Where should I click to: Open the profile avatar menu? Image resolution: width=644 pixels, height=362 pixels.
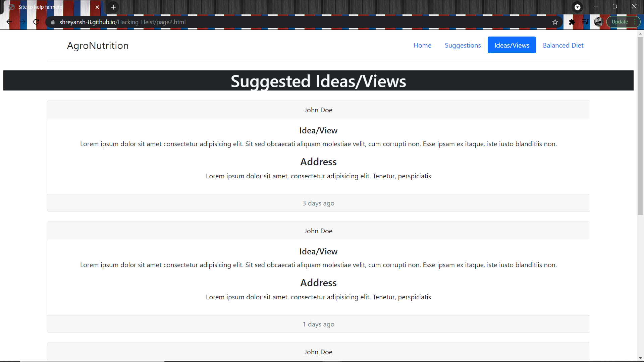click(598, 22)
